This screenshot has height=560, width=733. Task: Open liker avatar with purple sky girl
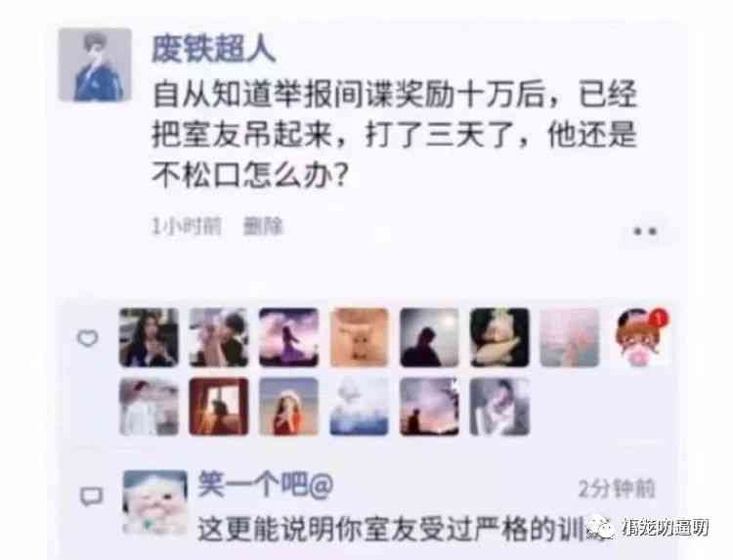(x=289, y=337)
